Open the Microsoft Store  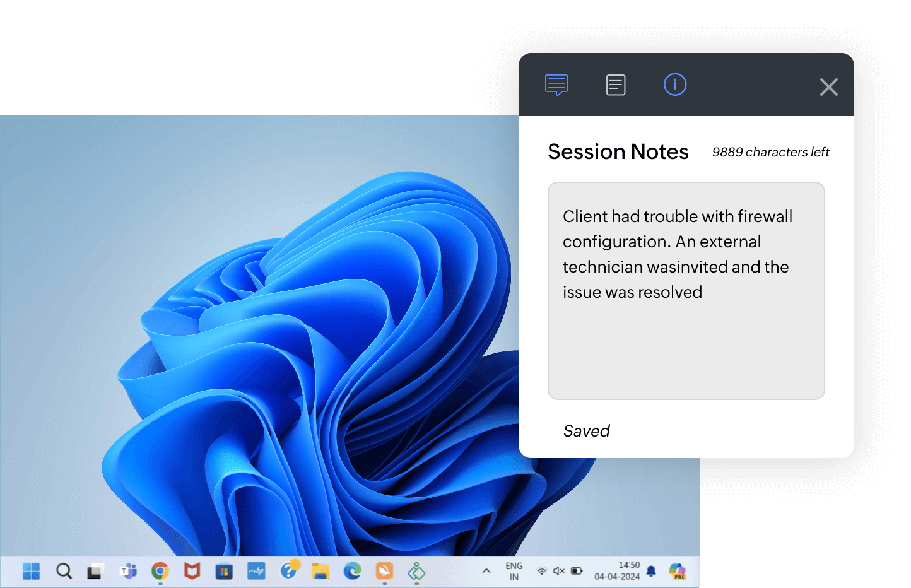tap(224, 571)
